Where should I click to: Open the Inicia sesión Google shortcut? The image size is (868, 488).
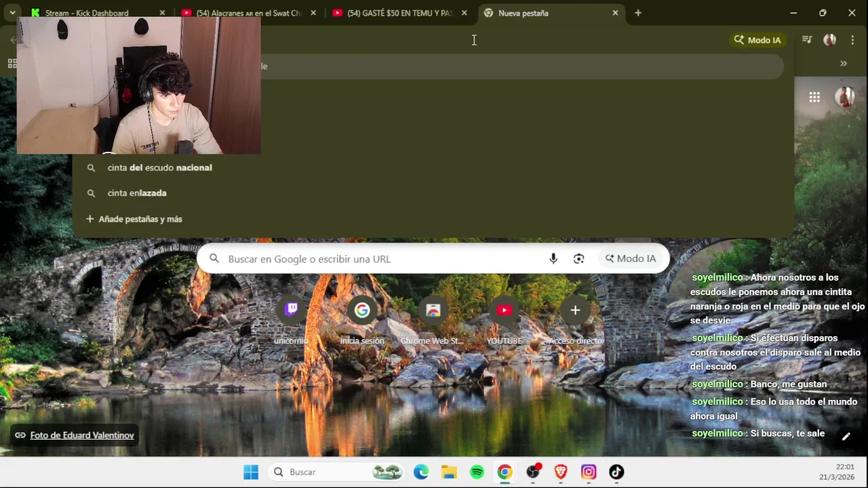[362, 320]
